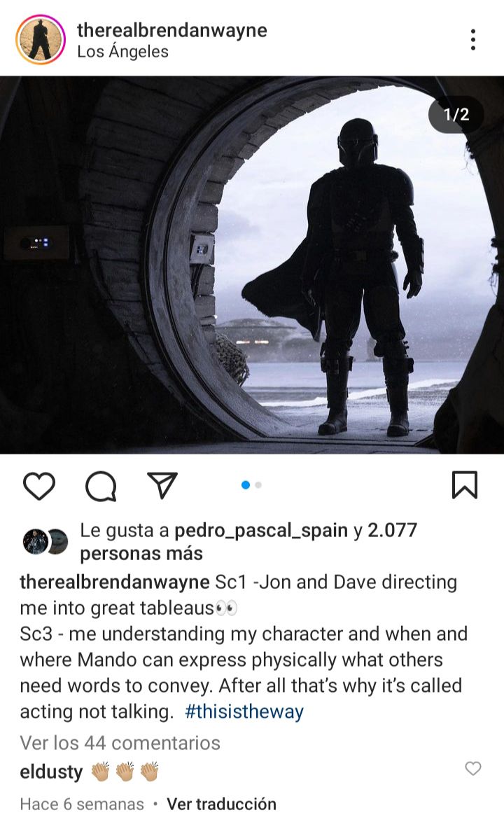View the 2.077 personas más likes list
The width and height of the screenshot is (504, 836).
click(248, 542)
